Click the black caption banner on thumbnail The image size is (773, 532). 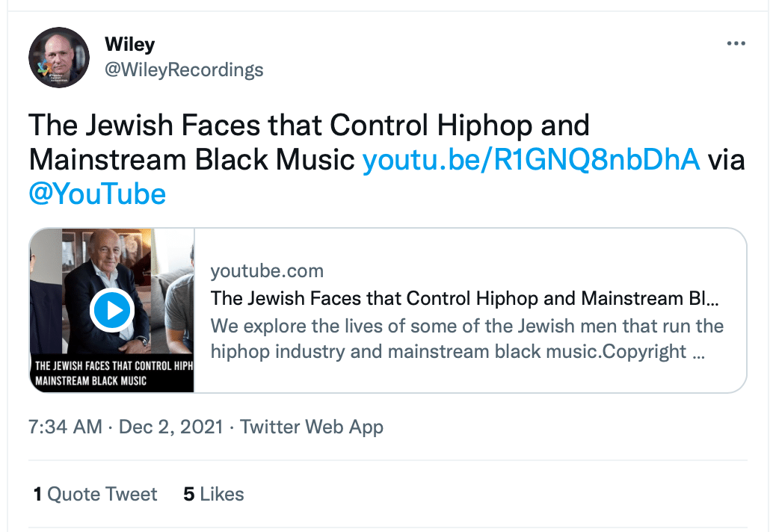(x=112, y=373)
